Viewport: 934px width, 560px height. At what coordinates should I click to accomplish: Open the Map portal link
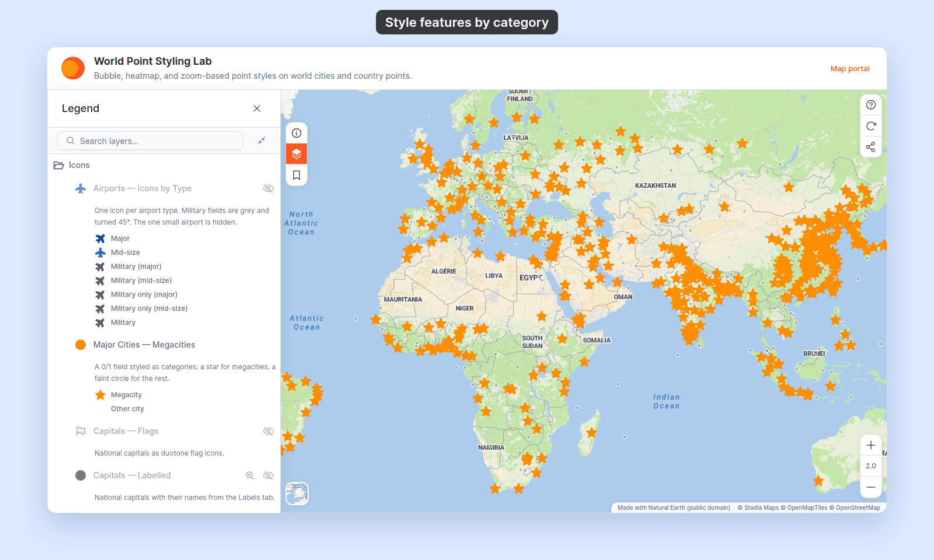coord(850,69)
